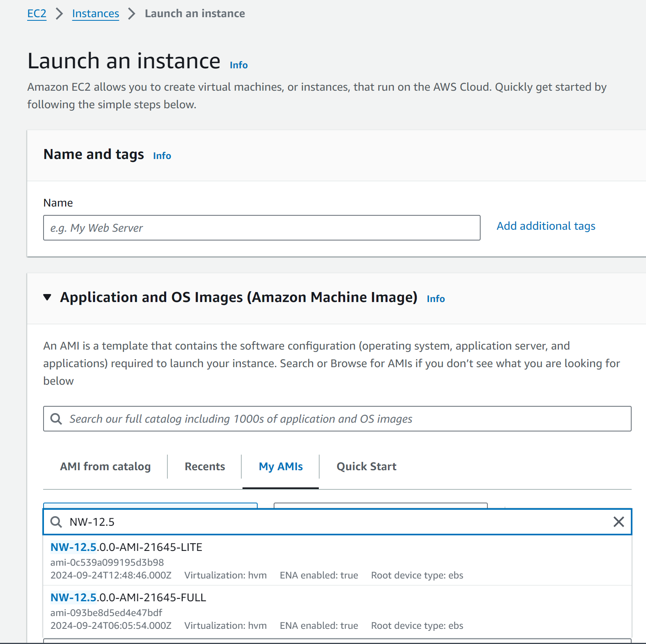Screen dimensions: 646x644
Task: Open the Recents tab
Action: coord(205,467)
